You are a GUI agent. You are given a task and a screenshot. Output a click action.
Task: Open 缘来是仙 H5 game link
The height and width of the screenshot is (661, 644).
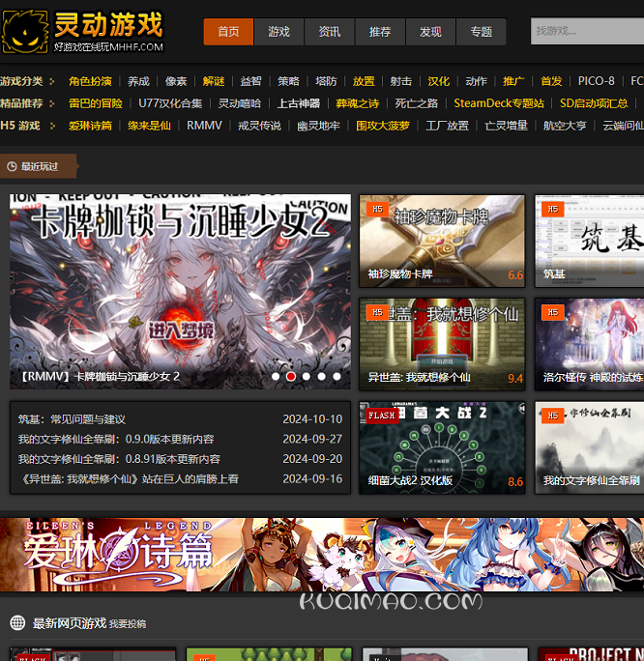pos(149,126)
